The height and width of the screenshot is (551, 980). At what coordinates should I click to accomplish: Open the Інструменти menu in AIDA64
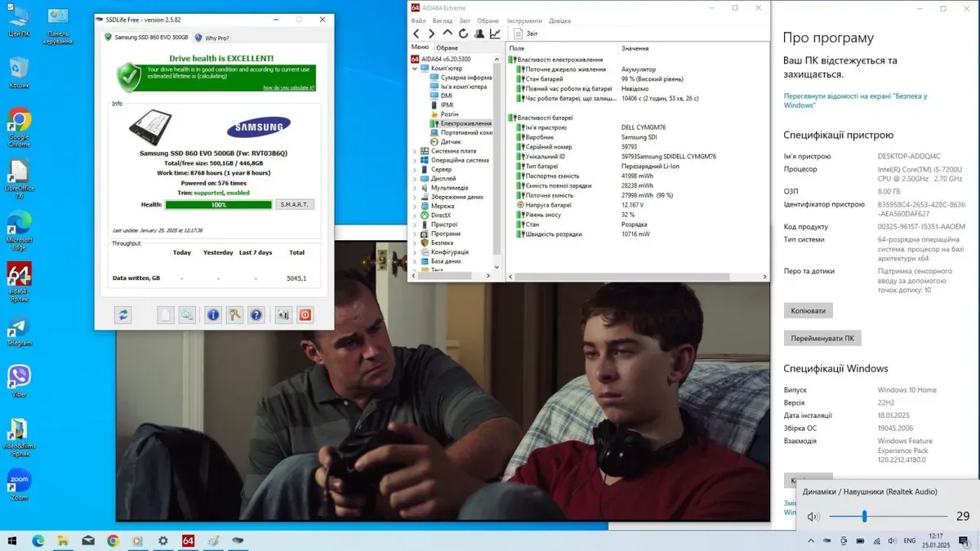[523, 20]
